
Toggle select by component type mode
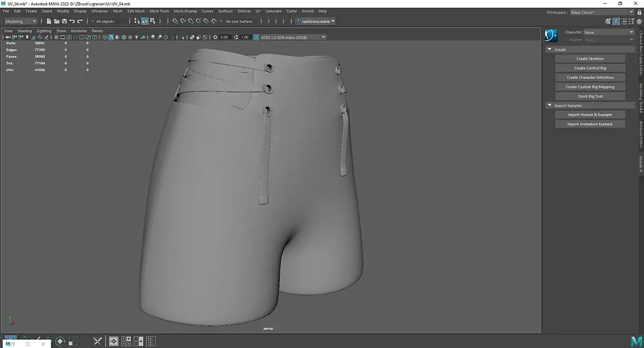[x=152, y=21]
